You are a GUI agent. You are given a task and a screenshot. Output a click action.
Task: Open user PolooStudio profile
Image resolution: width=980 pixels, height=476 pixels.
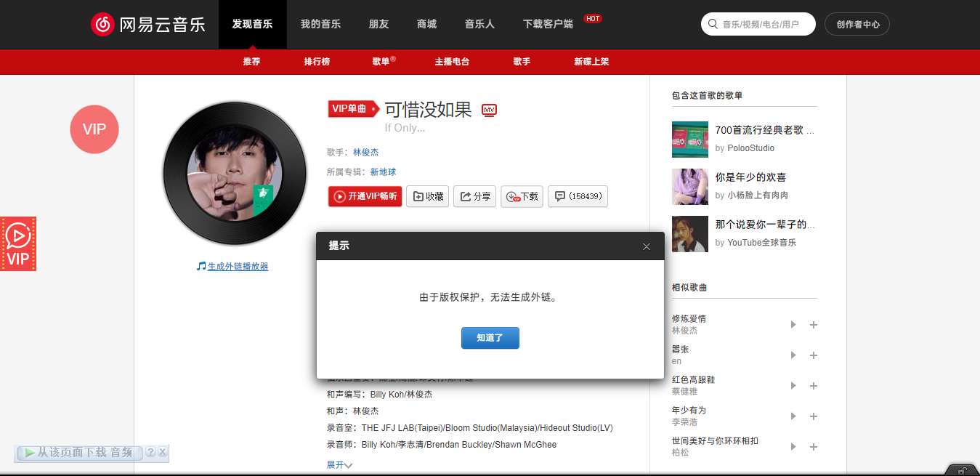(x=750, y=148)
